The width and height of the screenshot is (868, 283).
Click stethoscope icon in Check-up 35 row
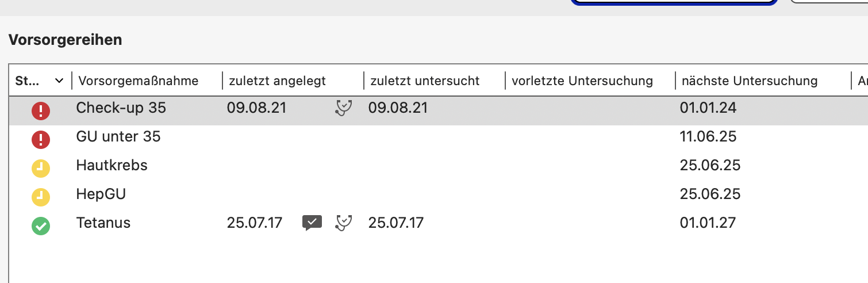[344, 108]
